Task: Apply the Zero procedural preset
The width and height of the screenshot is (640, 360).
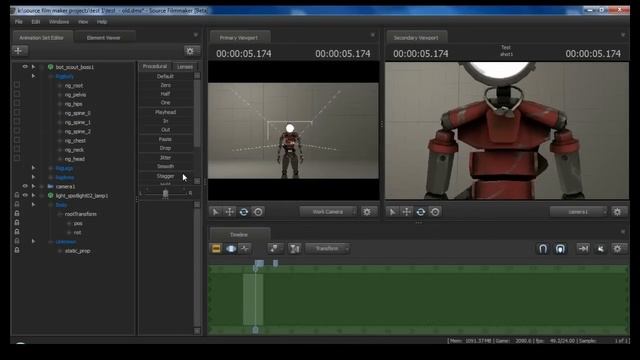Action: [165, 85]
